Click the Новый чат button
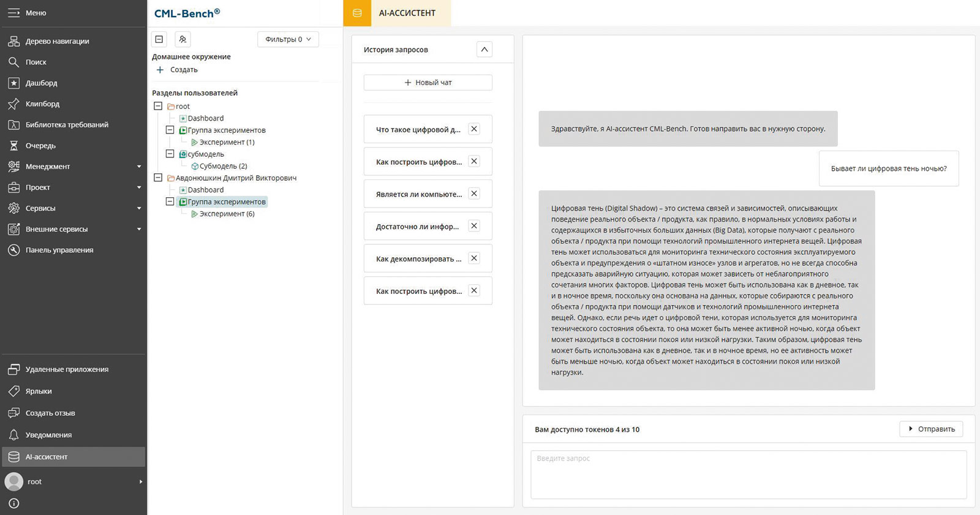The width and height of the screenshot is (980, 515). click(x=428, y=83)
